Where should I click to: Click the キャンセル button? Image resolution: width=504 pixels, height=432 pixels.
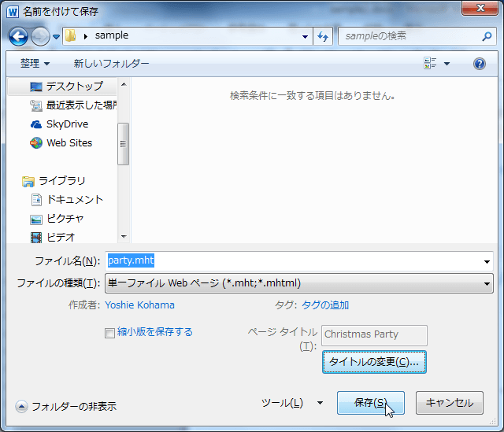coord(450,403)
